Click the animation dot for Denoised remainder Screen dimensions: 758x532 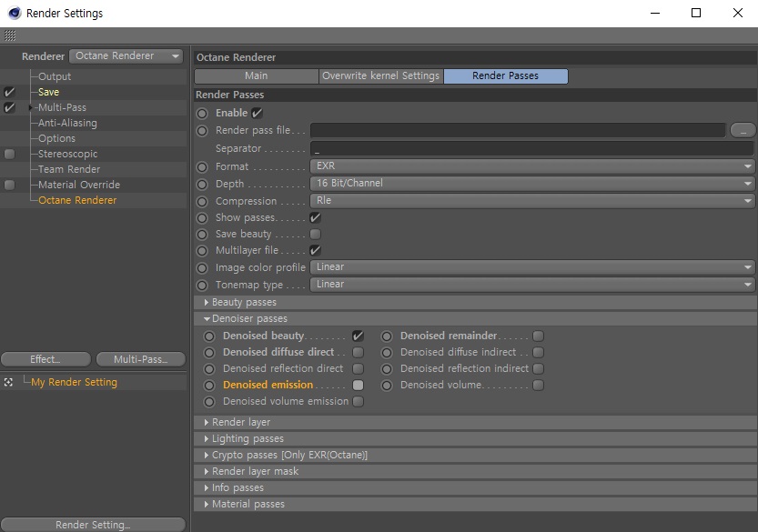(x=387, y=336)
